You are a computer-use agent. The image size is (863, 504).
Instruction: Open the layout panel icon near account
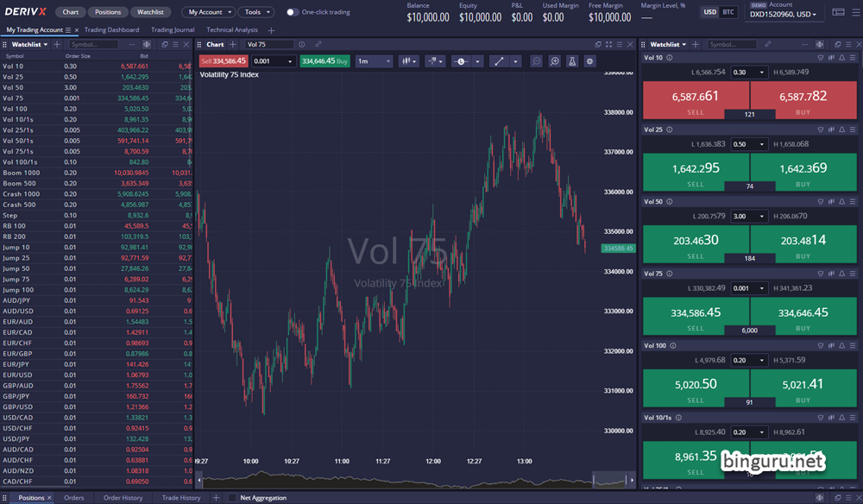(x=839, y=12)
